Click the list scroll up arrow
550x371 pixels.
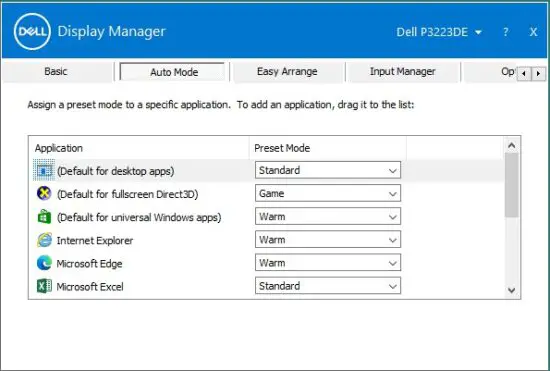tap(511, 145)
